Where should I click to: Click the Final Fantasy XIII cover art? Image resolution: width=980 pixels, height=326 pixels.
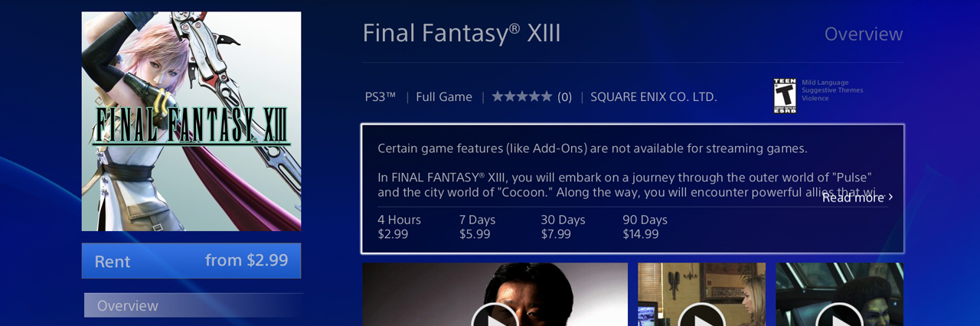(x=191, y=121)
